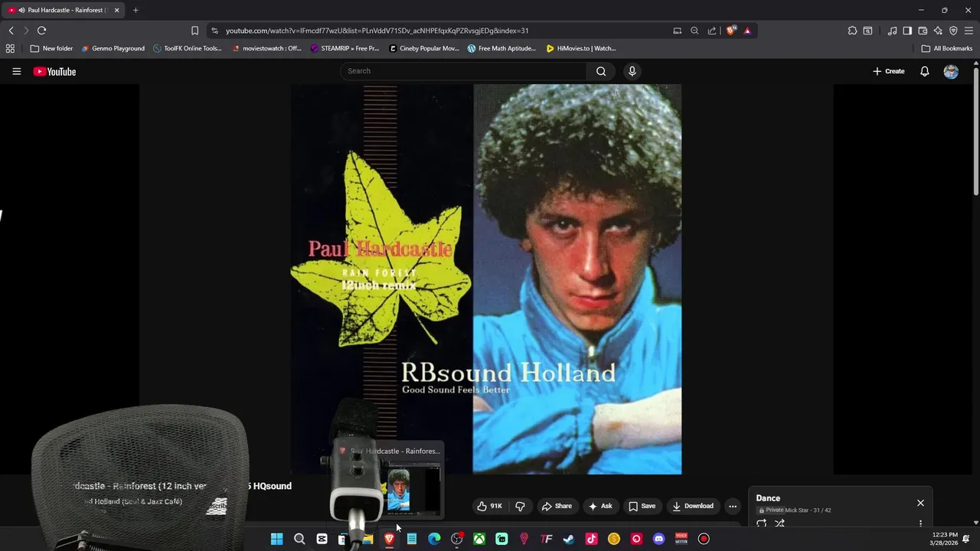Image resolution: width=980 pixels, height=551 pixels.
Task: Open Genmo Playground bookmark
Action: click(x=113, y=48)
